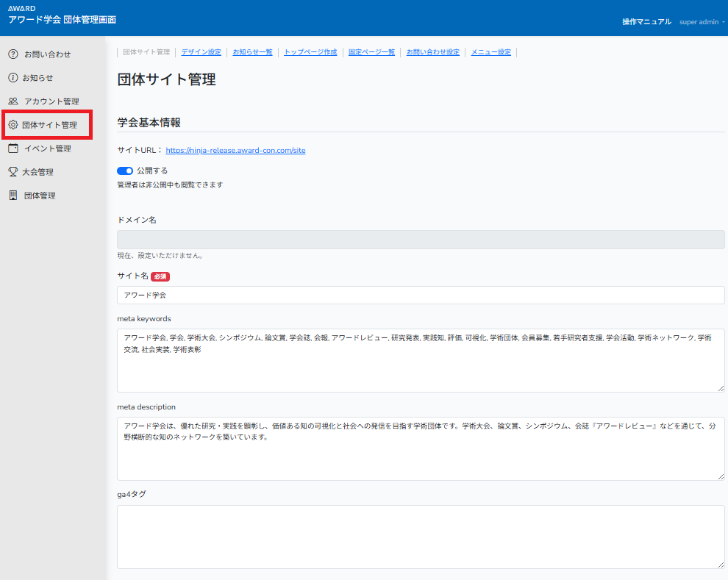Viewport: 728px width, 580px height.
Task: Click the people icon for アカウント管理
Action: coord(13,101)
